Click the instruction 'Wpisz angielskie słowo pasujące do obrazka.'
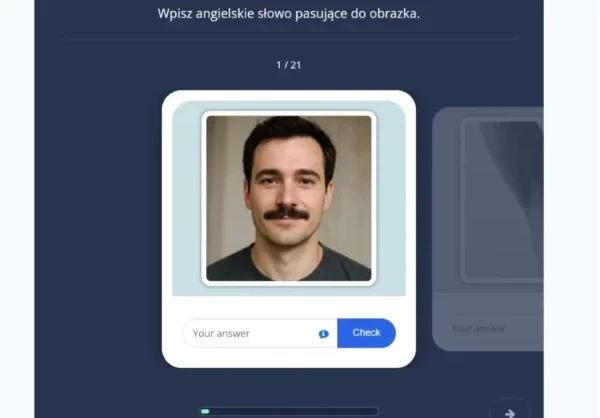The image size is (600, 418). point(289,14)
